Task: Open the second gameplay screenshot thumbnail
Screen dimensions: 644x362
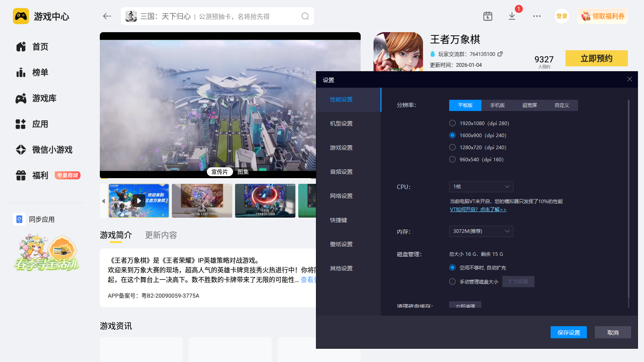Action: [x=202, y=201]
